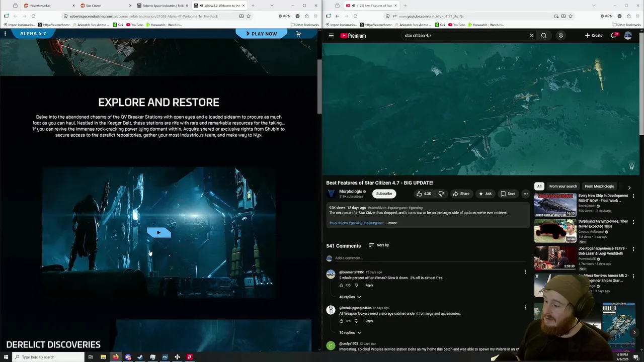Open options menu for benmartin3351's comment

(525, 272)
